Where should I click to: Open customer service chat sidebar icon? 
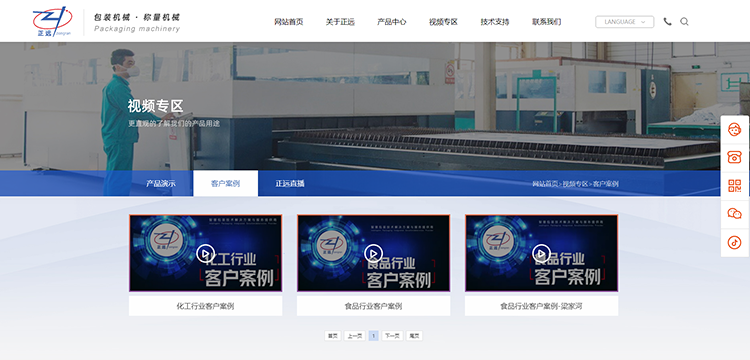[734, 130]
